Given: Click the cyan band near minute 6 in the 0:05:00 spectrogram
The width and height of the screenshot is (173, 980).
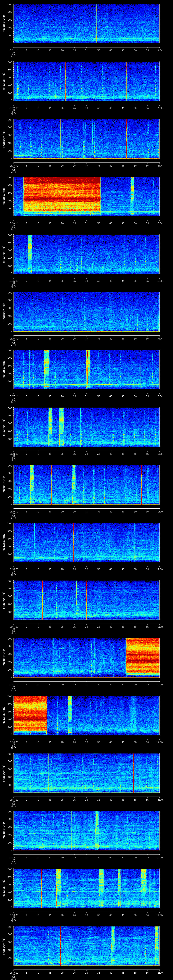Looking at the screenshot, I should tap(30, 254).
